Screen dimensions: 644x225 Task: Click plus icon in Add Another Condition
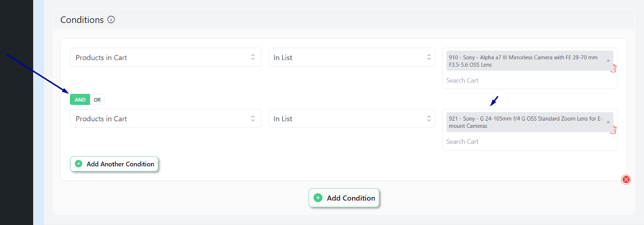coord(79,164)
